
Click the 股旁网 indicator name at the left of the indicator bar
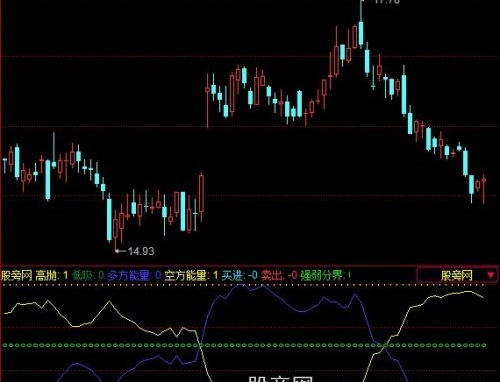pos(17,275)
